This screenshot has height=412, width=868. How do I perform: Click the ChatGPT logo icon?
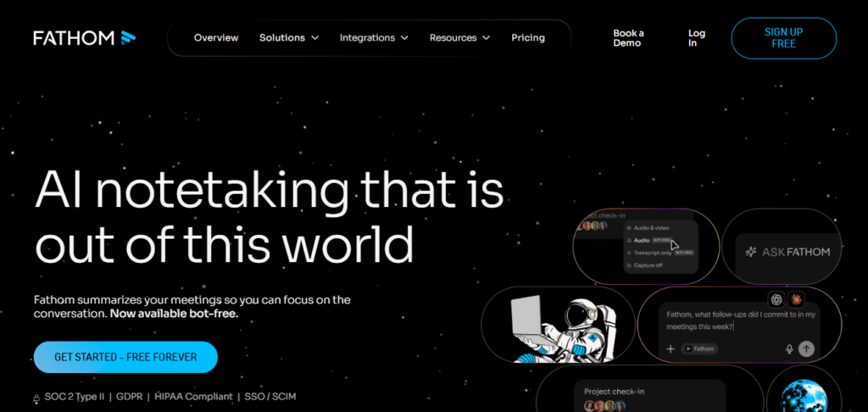tap(776, 299)
